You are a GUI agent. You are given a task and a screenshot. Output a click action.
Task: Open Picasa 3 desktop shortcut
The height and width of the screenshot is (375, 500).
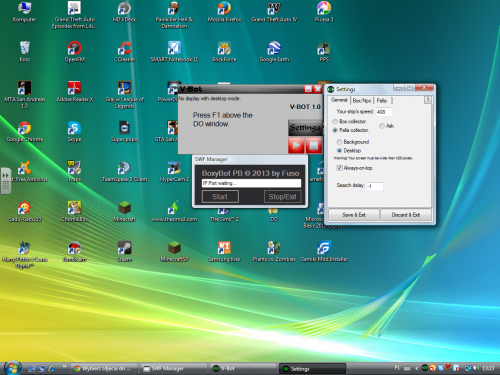pyautogui.click(x=324, y=12)
